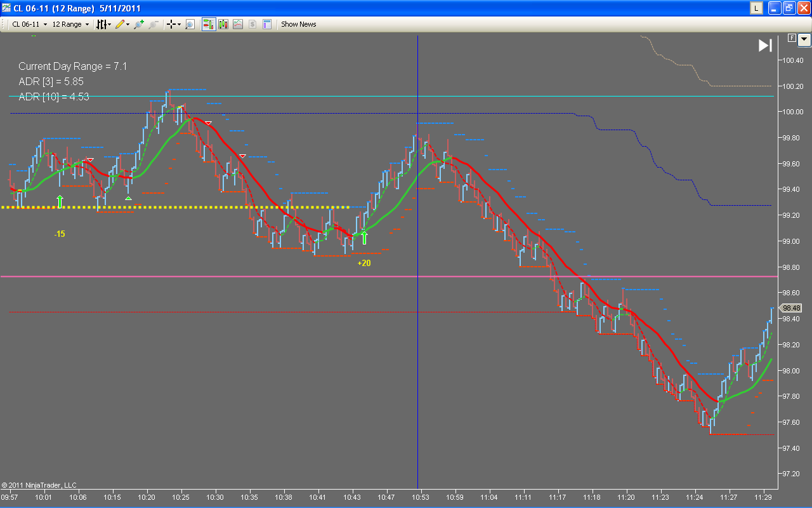The width and height of the screenshot is (812, 508).
Task: Select the crosshair cursor icon
Action: coord(171,24)
